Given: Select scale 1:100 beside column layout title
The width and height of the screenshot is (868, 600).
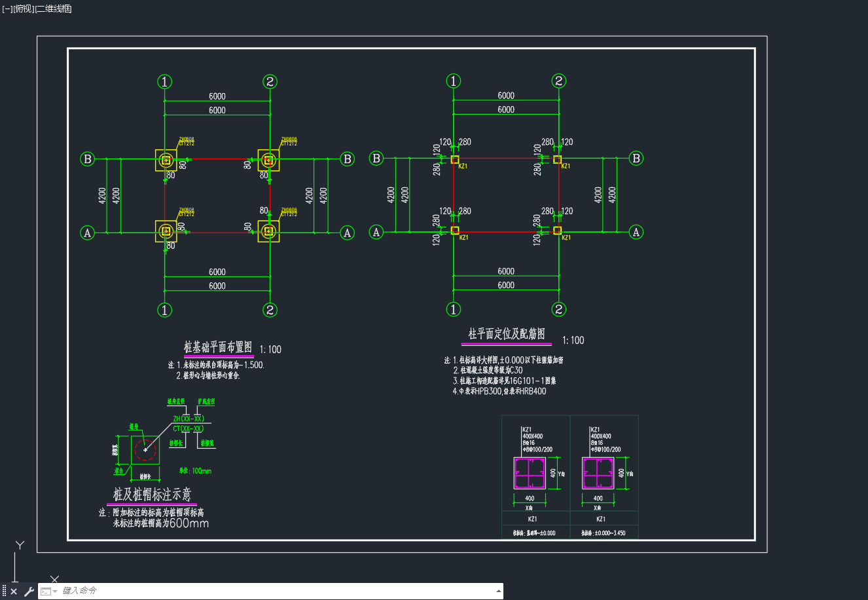Looking at the screenshot, I should pos(573,340).
